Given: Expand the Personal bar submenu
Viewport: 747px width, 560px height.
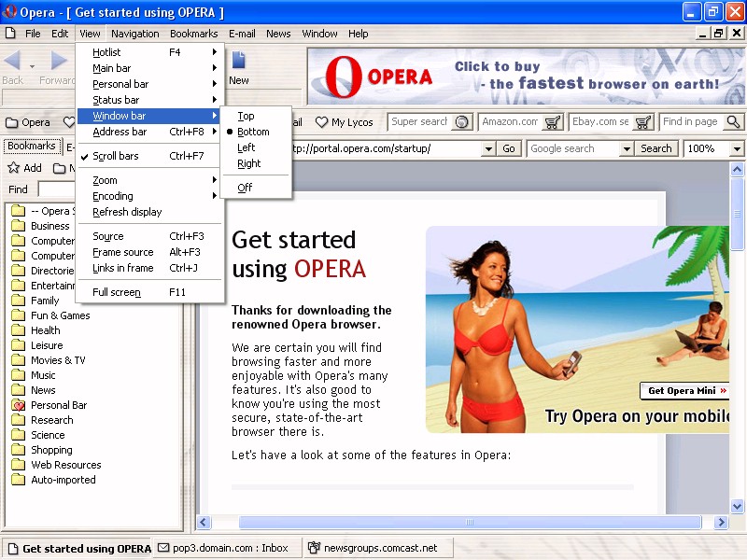Looking at the screenshot, I should [x=150, y=84].
